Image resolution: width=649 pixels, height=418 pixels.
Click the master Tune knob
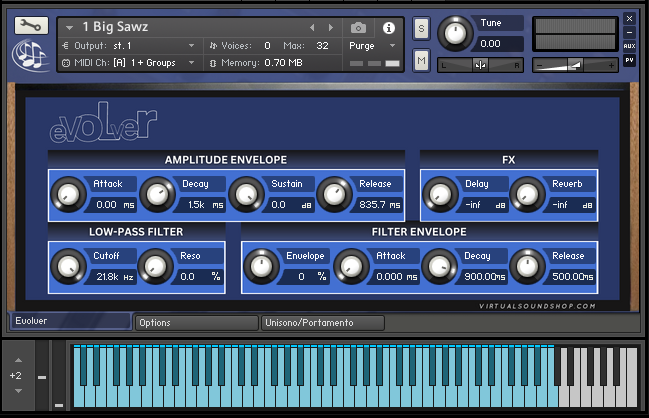[x=455, y=33]
